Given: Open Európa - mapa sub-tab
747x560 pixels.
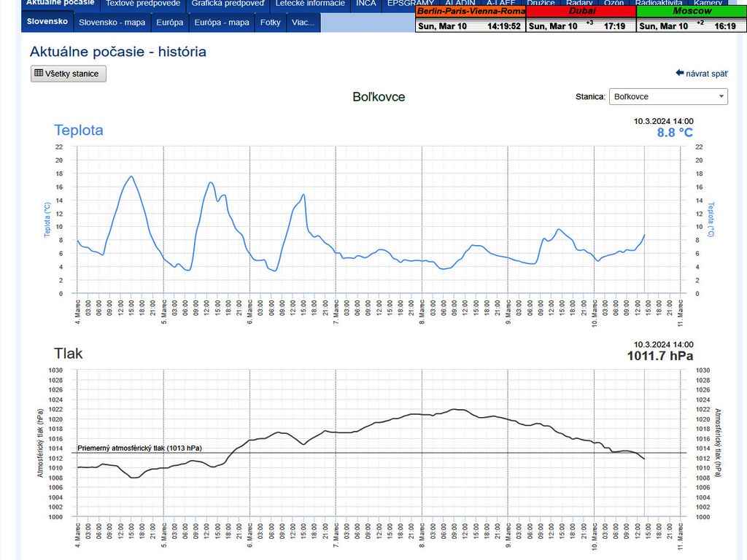Looking at the screenshot, I should 222,23.
